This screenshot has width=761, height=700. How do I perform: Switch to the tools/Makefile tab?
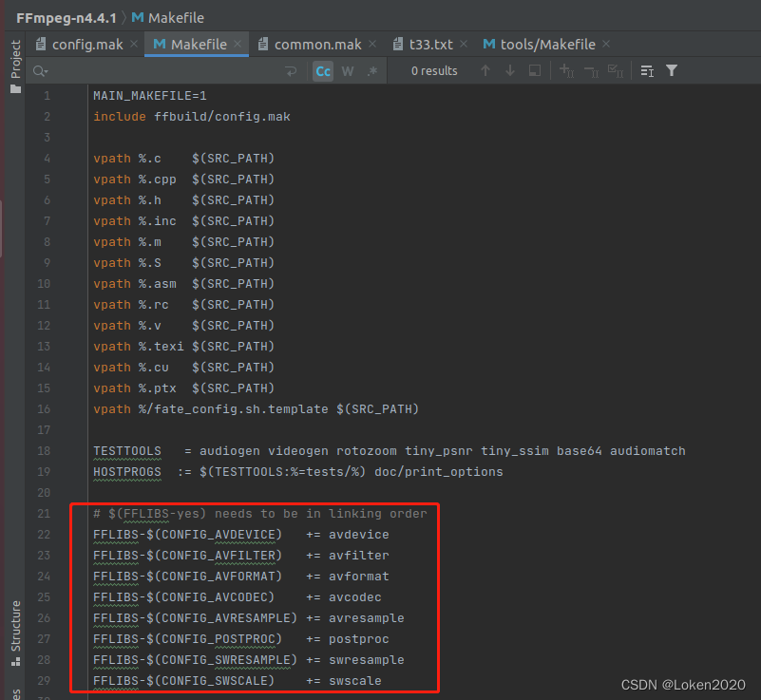tap(548, 45)
